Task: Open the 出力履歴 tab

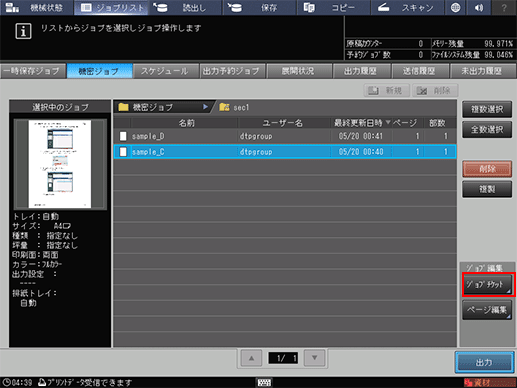Action: pos(362,71)
